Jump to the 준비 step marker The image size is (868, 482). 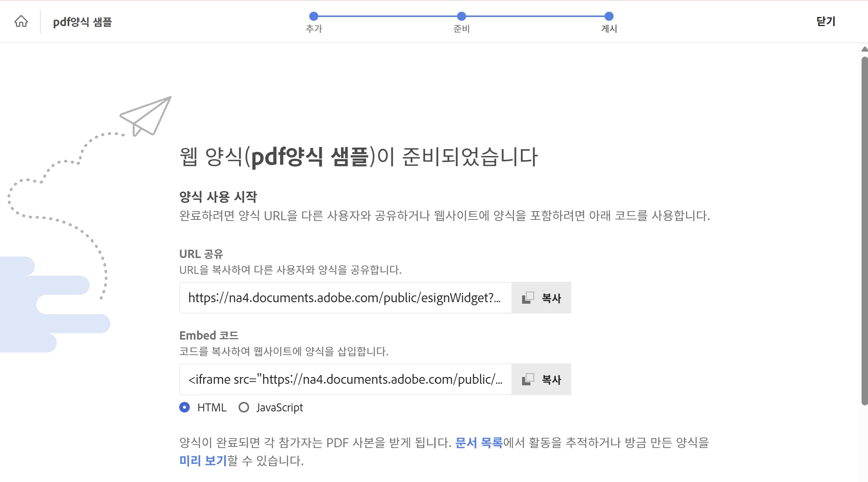click(x=461, y=16)
